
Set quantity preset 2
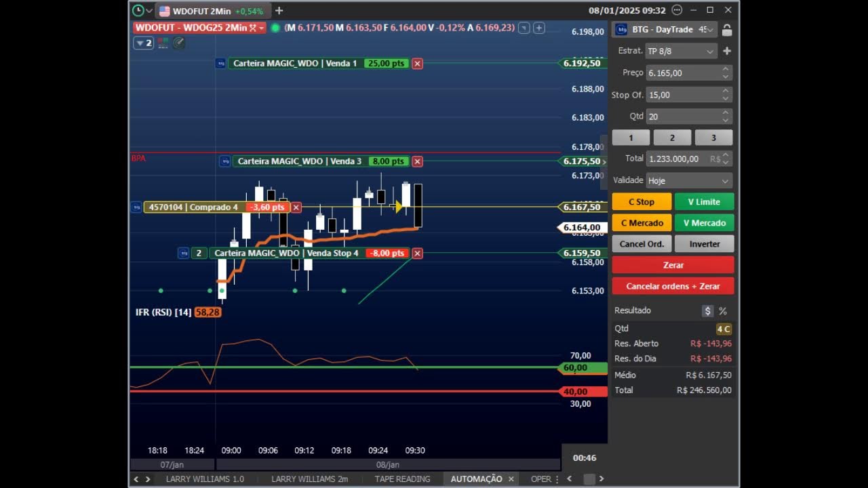(x=672, y=138)
